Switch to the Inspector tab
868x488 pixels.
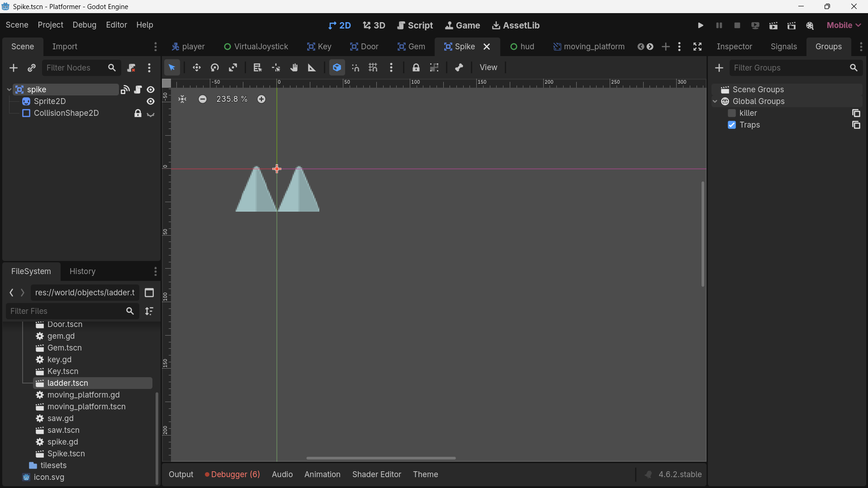click(x=734, y=47)
